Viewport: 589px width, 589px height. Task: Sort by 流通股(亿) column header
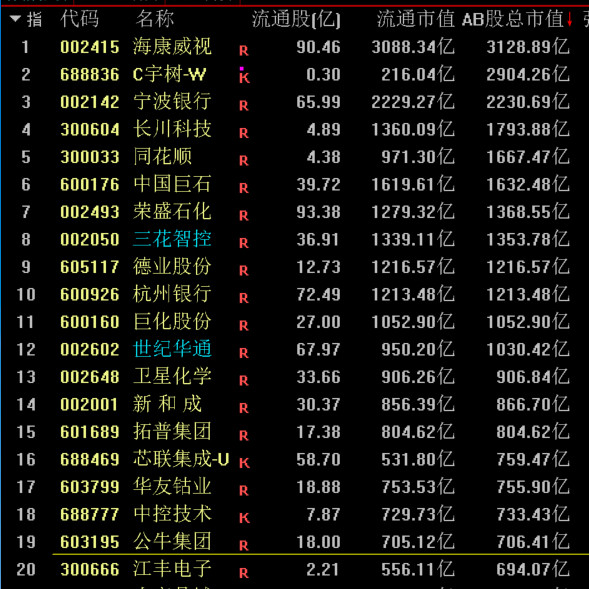(296, 19)
